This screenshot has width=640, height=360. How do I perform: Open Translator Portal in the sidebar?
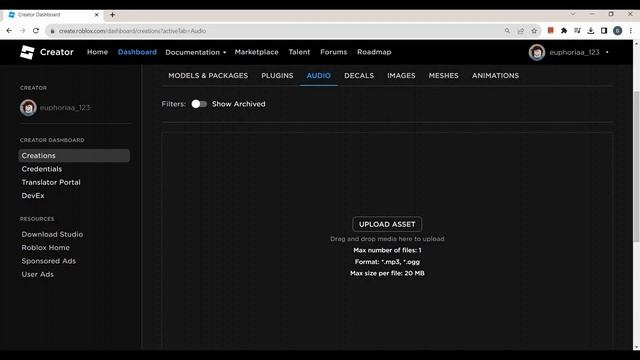click(x=51, y=182)
